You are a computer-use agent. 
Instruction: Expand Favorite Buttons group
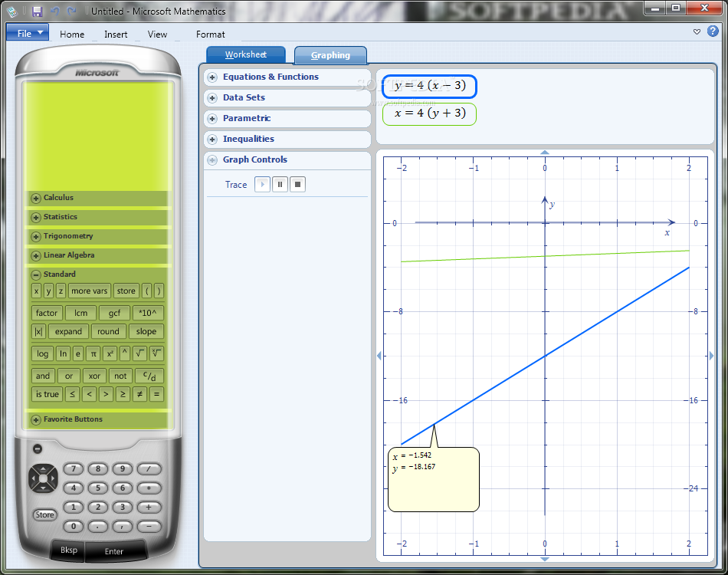tap(36, 420)
